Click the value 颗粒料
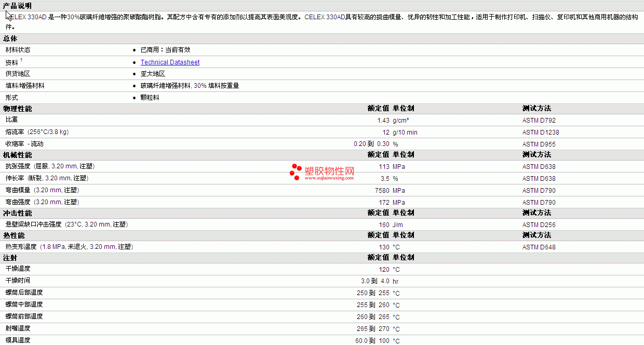Screen dimensions: 644x345 click(150, 98)
